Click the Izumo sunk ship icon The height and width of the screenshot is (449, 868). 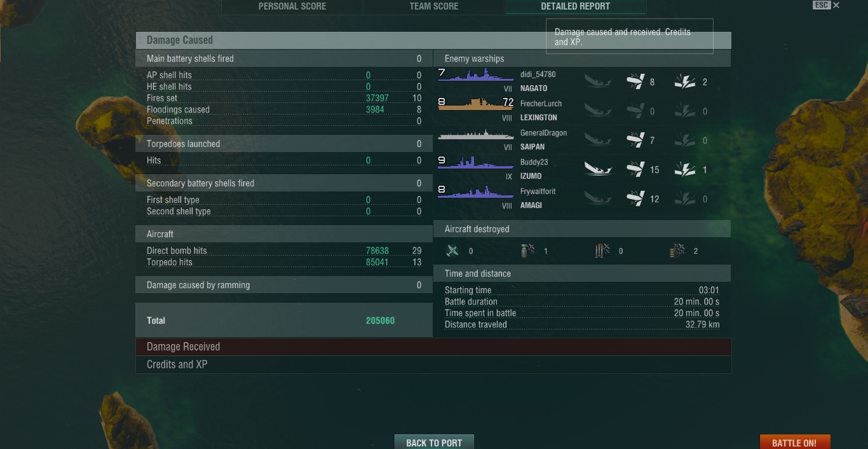point(598,169)
